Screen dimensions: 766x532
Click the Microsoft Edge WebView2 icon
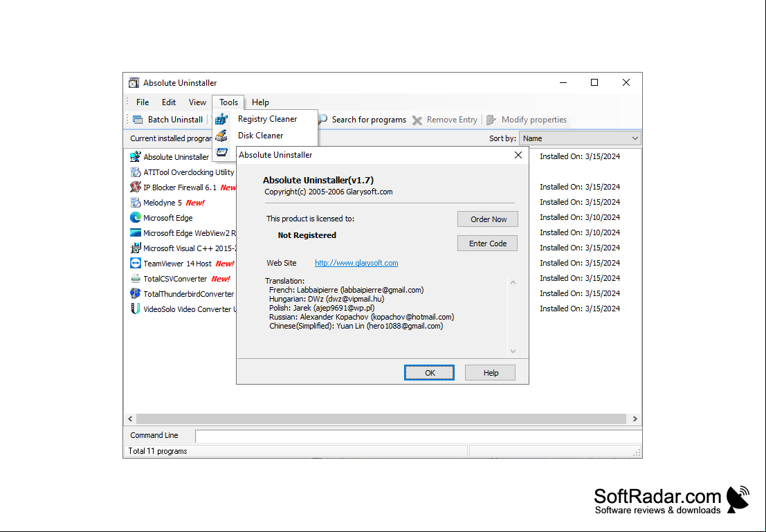click(136, 232)
